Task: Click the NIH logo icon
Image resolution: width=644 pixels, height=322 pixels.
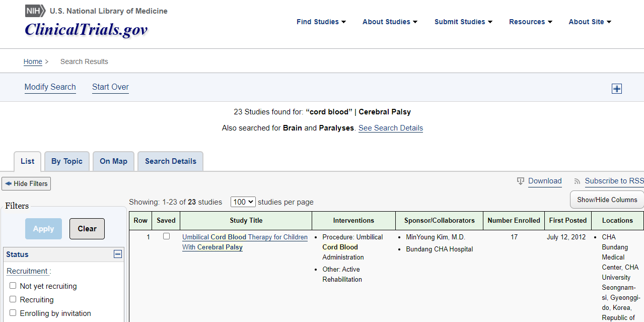Action: (35, 11)
